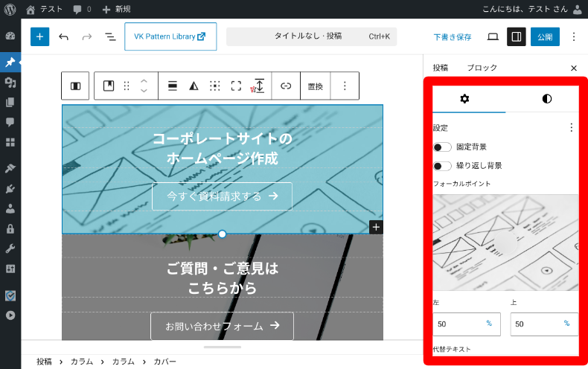Open Appearance brush icon in sidebar
Screen dimensions: 588x369
[10, 168]
